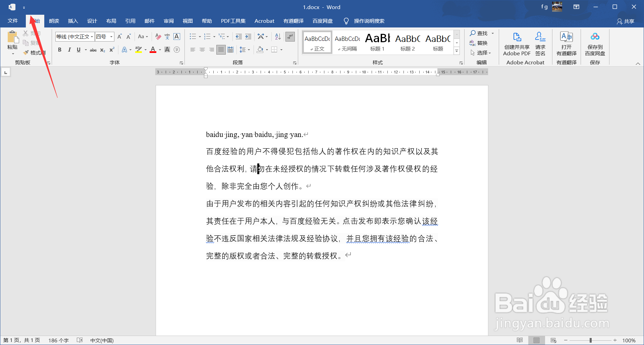Viewport: 644px width, 345px height.
Task: Open the 文件 tab
Action: pyautogui.click(x=13, y=21)
